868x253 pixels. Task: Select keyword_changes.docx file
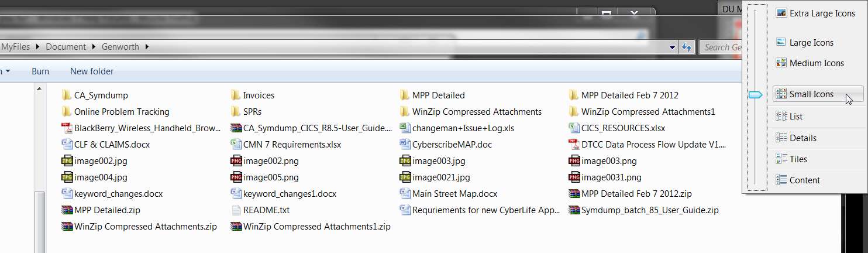point(112,193)
